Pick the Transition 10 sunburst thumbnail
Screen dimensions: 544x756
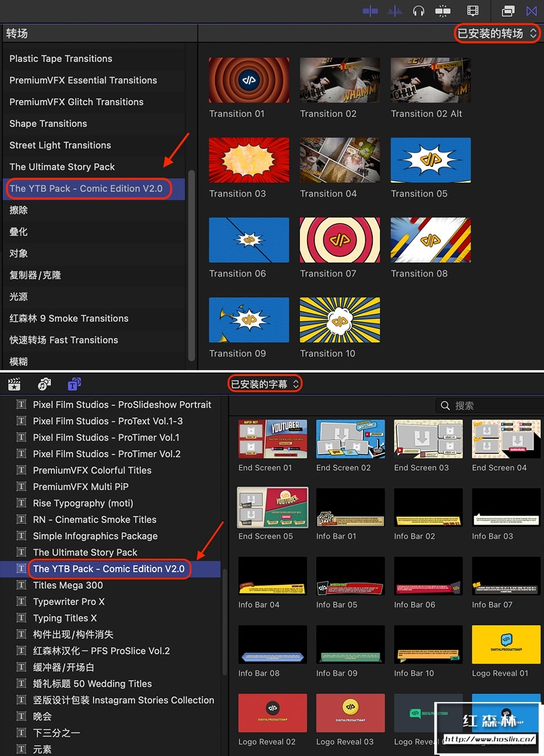point(340,320)
